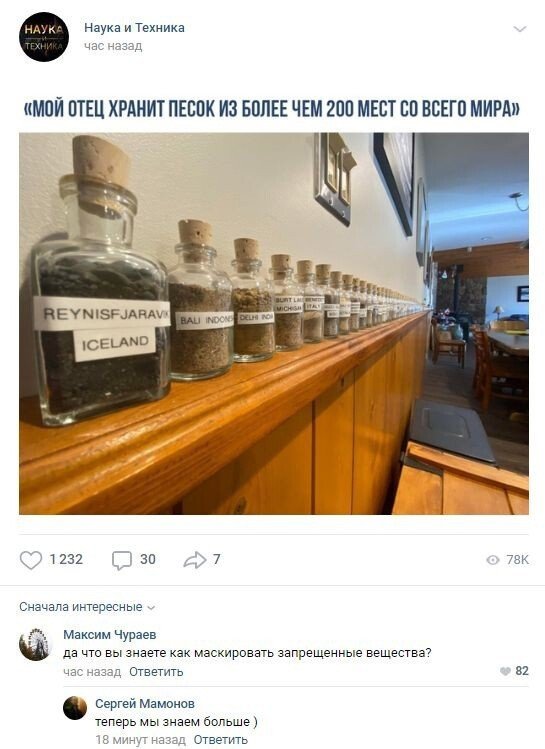Open Максим Чураев profile name link
545x749 pixels.
tap(109, 634)
